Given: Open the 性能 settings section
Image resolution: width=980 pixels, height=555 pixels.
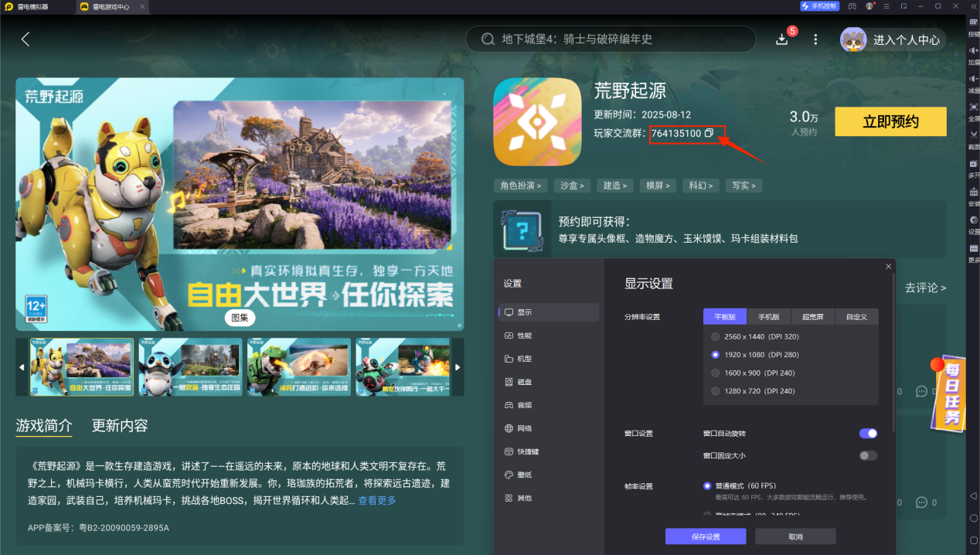Looking at the screenshot, I should point(549,335).
